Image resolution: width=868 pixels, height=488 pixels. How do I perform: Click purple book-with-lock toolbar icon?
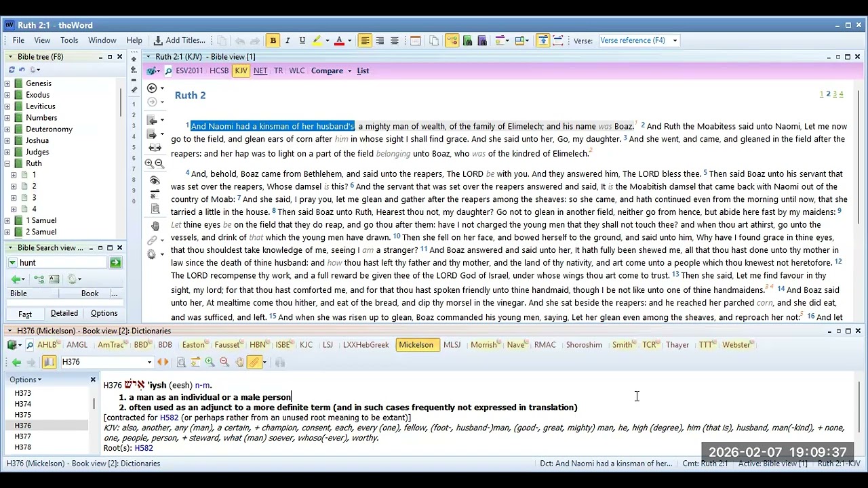(482, 41)
